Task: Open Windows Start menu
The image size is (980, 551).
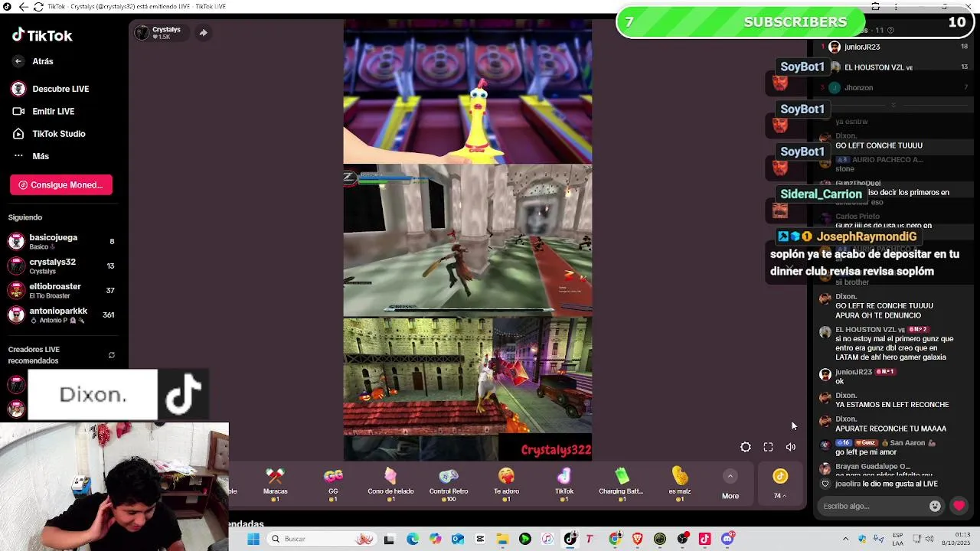Action: tap(253, 539)
